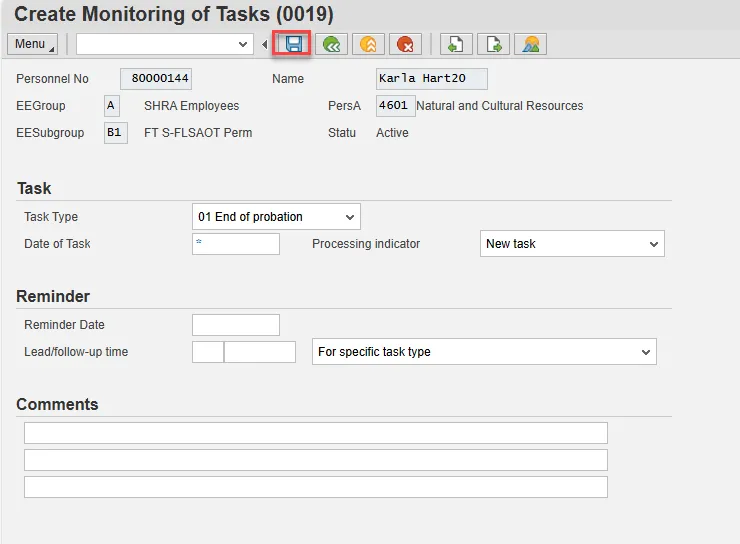Click the Next record icon

493,44
